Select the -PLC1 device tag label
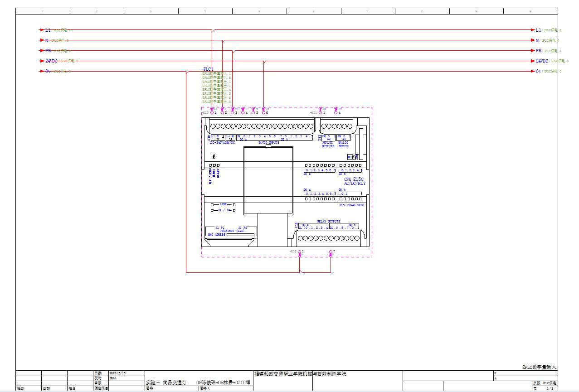The image size is (579, 392). click(x=207, y=69)
